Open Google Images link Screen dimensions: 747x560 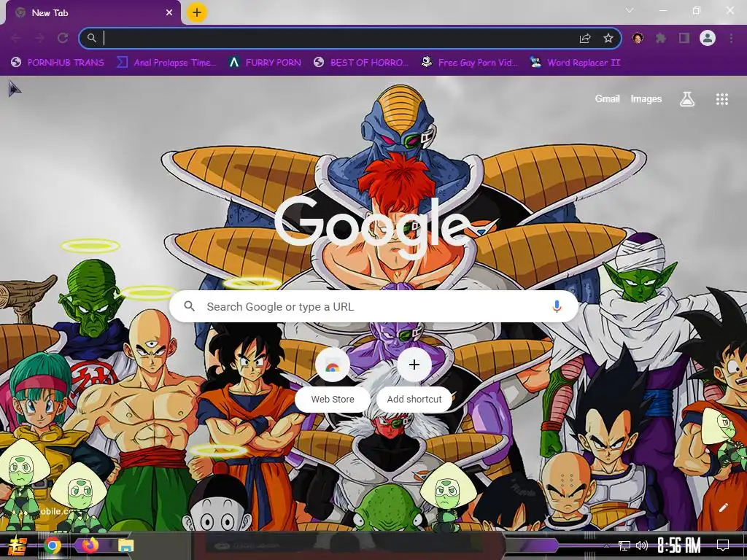pos(646,98)
